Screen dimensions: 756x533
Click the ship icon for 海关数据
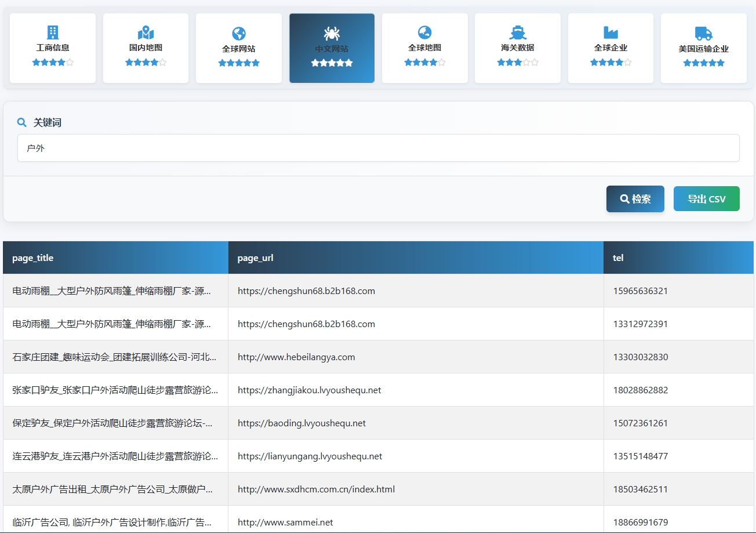pyautogui.click(x=518, y=32)
